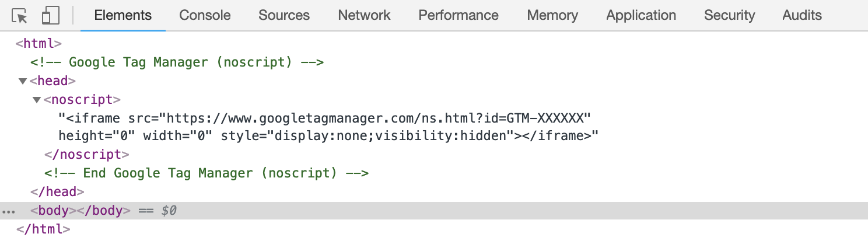
Task: Collapse the noscript element triangle
Action: pos(37,100)
